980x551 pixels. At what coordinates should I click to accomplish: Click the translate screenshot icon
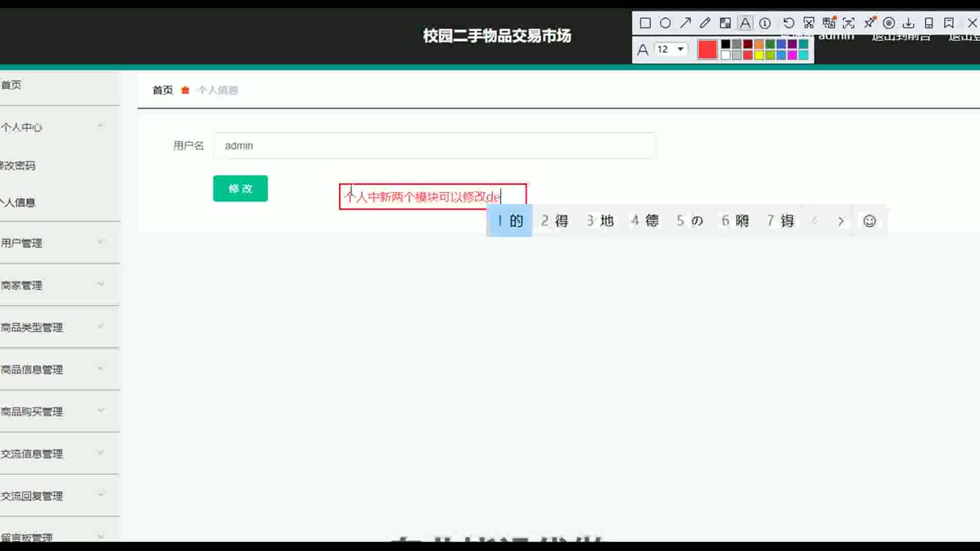tap(829, 23)
